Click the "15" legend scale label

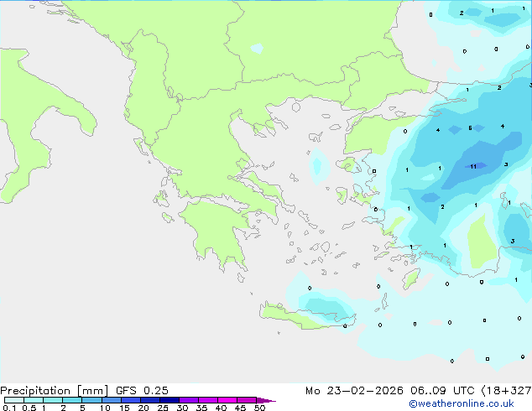124,408
